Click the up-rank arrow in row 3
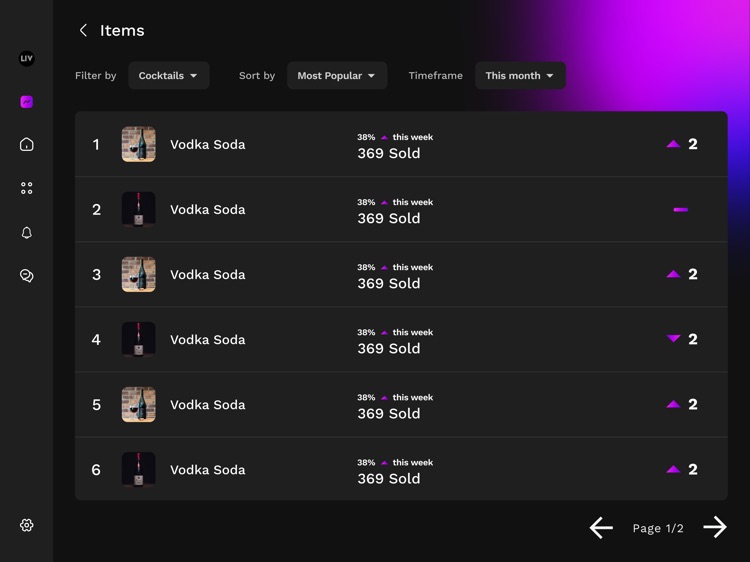This screenshot has height=562, width=750. pos(673,274)
